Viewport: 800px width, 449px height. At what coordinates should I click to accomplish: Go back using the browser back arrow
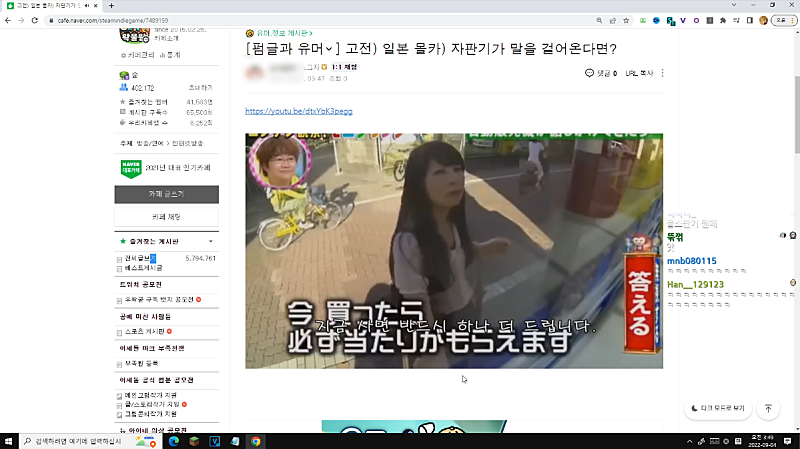coord(8,20)
